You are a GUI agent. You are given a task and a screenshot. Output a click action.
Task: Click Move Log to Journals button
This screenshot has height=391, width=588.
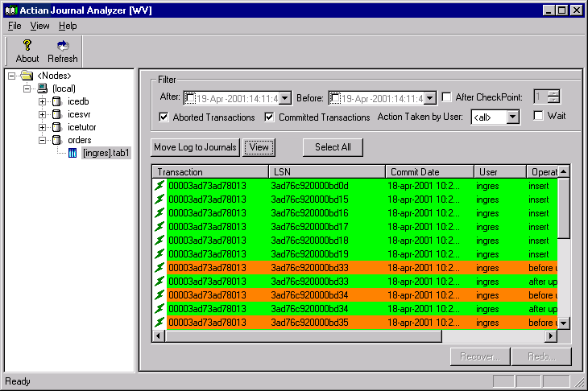point(195,147)
